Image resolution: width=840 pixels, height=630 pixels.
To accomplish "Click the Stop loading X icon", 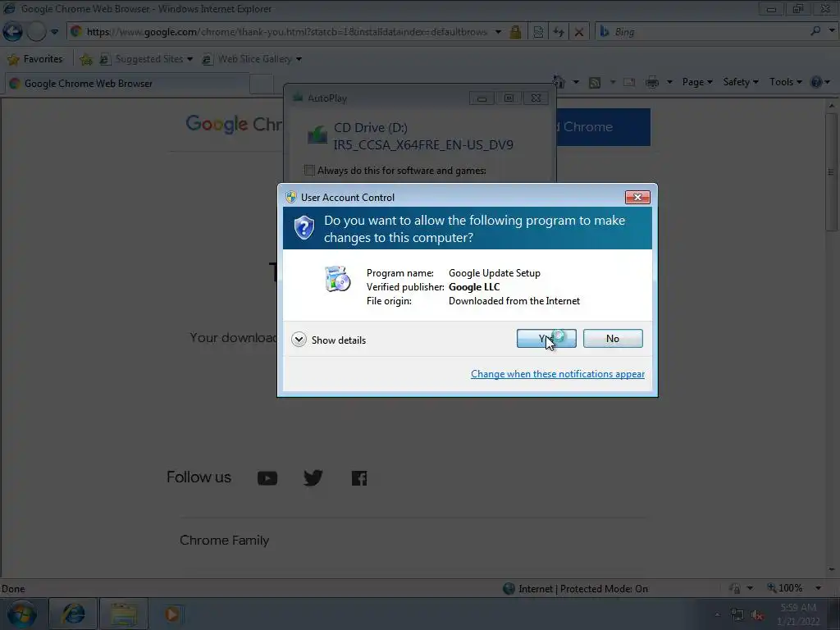I will tap(579, 32).
